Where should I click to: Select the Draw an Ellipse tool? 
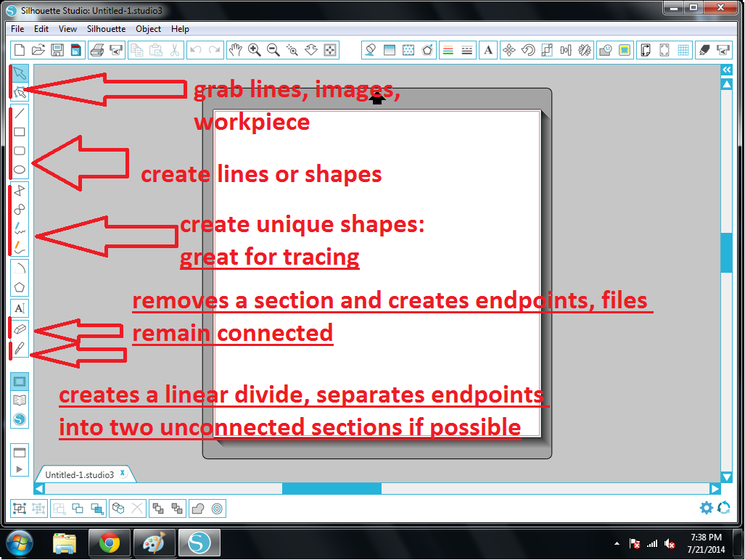click(x=20, y=170)
